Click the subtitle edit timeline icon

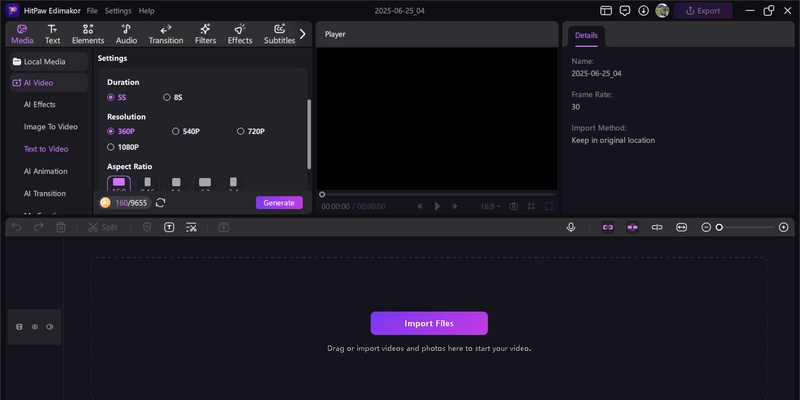pyautogui.click(x=191, y=228)
